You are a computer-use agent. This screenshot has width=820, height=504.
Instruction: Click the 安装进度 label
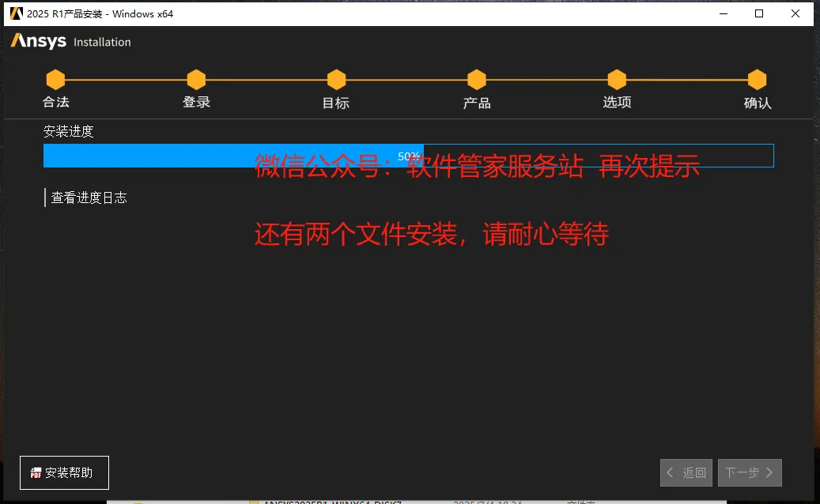click(x=69, y=131)
